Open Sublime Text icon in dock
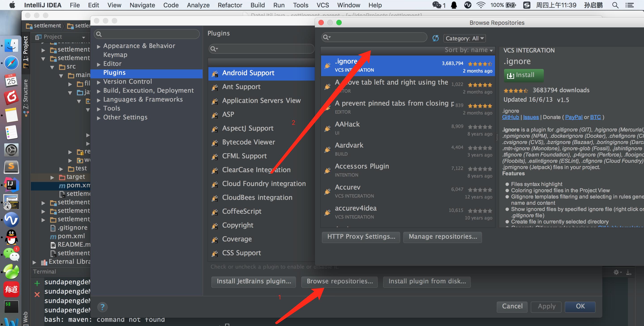 (x=11, y=167)
